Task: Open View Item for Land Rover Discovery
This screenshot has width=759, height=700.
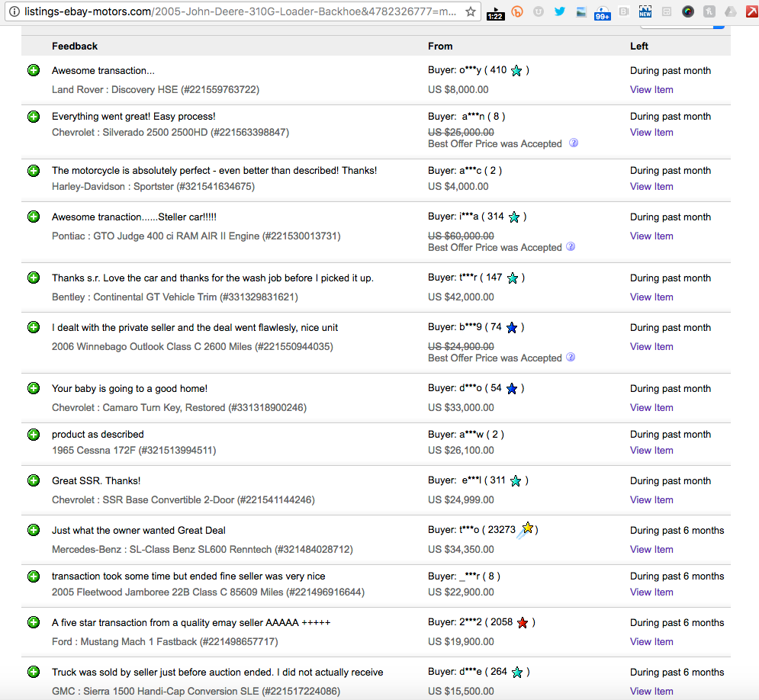Action: [651, 89]
